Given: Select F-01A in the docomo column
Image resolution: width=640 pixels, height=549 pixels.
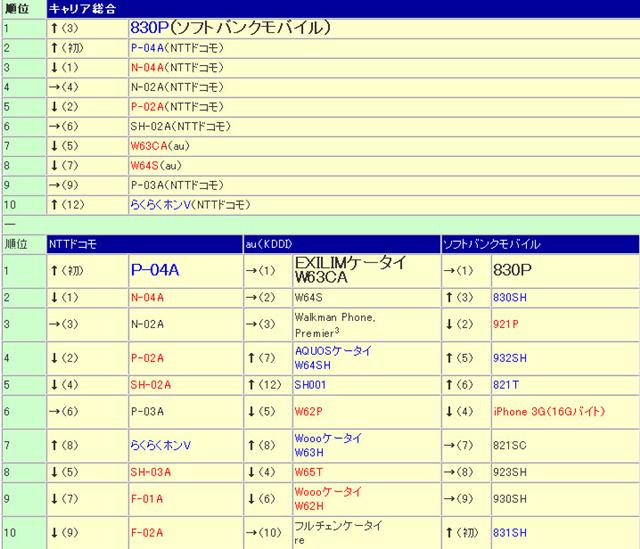Looking at the screenshot, I should pos(147,499).
